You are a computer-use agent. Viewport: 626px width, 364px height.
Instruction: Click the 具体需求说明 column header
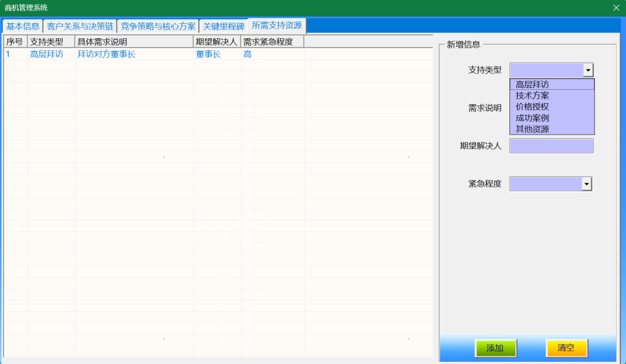(134, 42)
